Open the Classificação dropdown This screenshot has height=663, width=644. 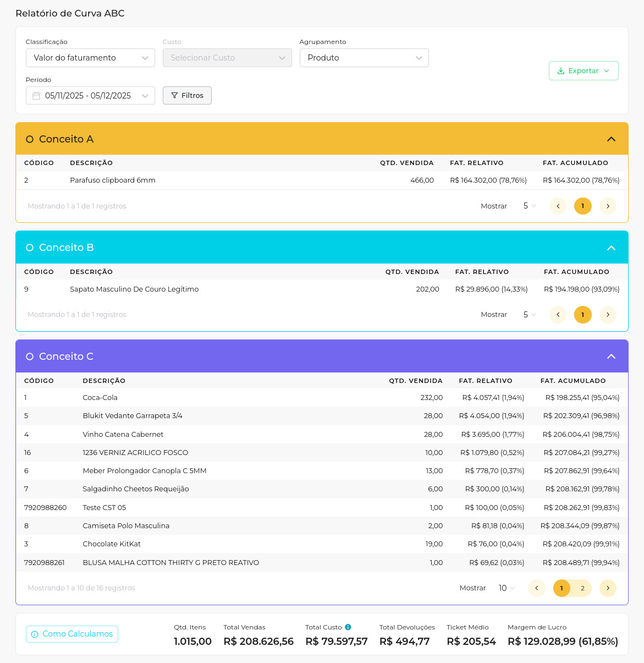[90, 58]
